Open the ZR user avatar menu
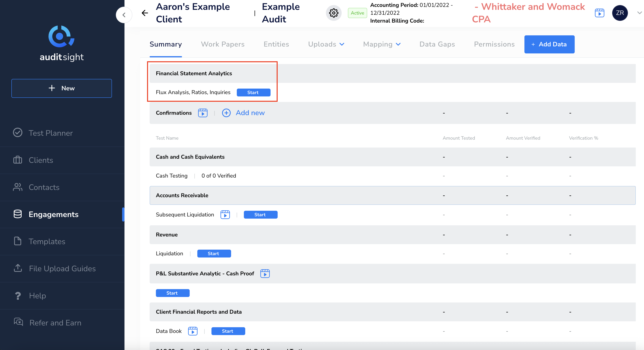Viewport: 644px width, 350px height. [620, 13]
